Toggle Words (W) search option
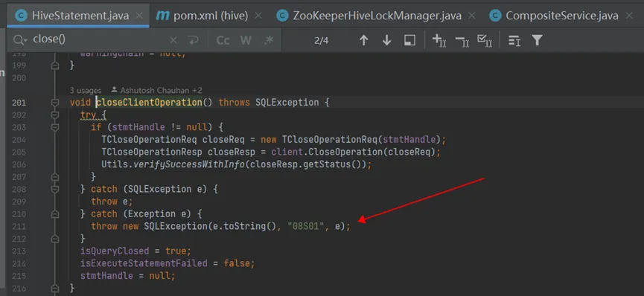 pyautogui.click(x=246, y=40)
